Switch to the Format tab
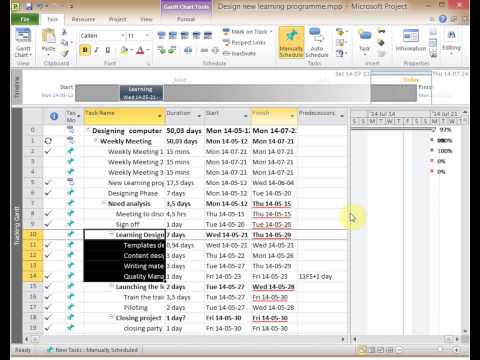 click(186, 19)
